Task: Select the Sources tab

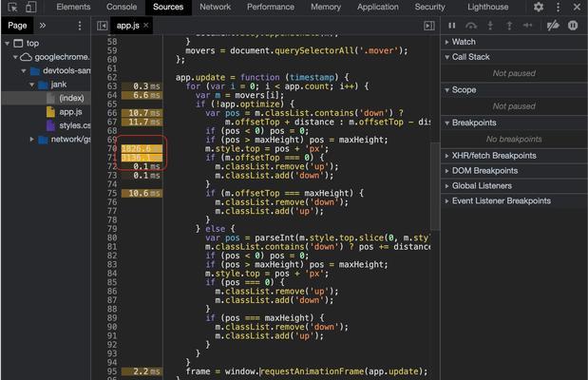Action: coord(168,7)
